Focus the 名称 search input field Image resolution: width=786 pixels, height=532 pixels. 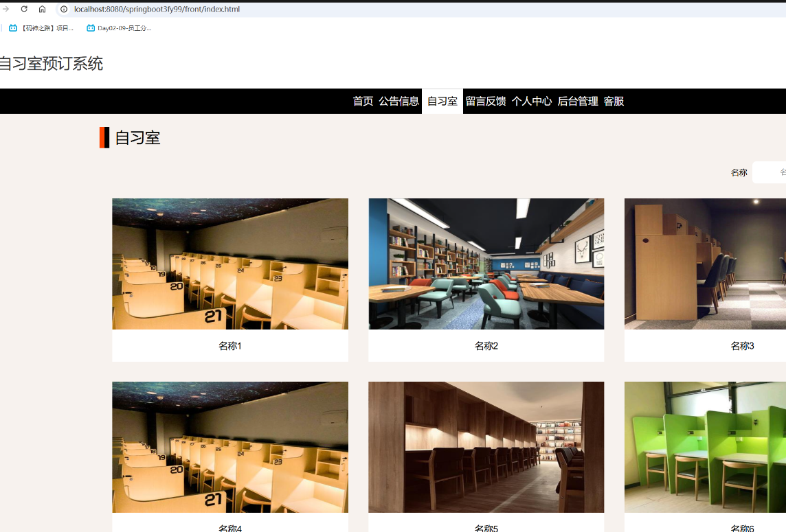(x=770, y=172)
